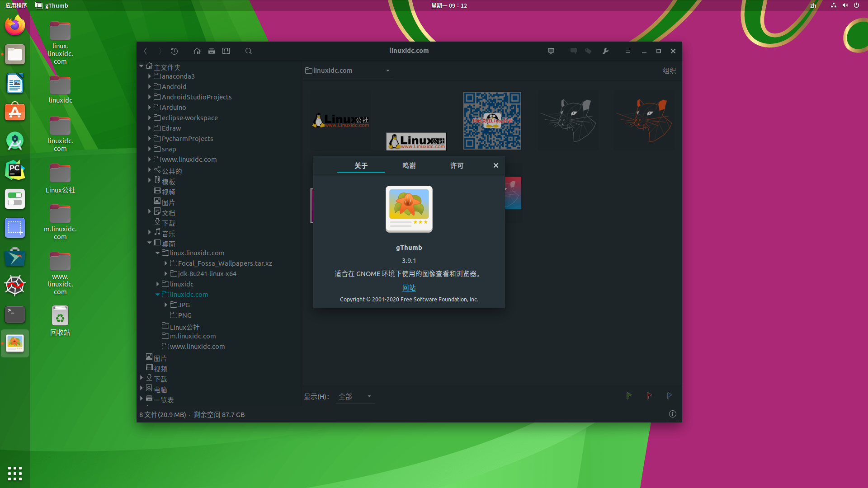Image resolution: width=868 pixels, height=488 pixels.
Task: Select the gray cat wallpaper thumbnail
Action: click(568, 121)
